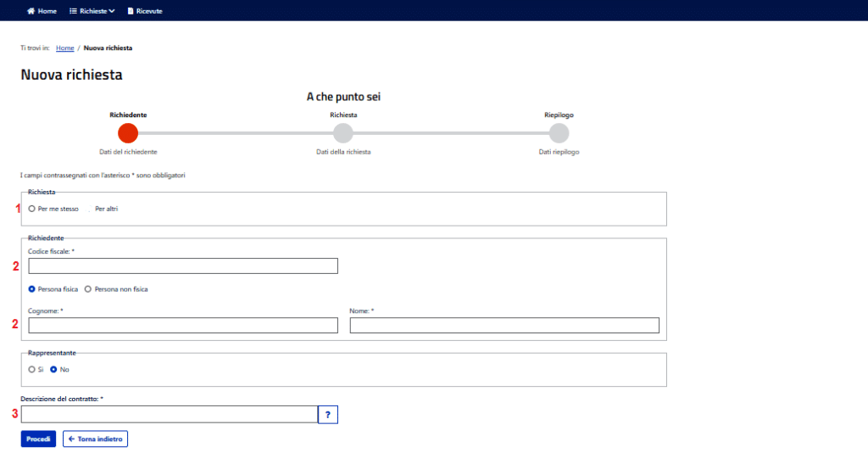Click the Procedi button
Viewport: 868px width, 464px height.
pos(38,439)
